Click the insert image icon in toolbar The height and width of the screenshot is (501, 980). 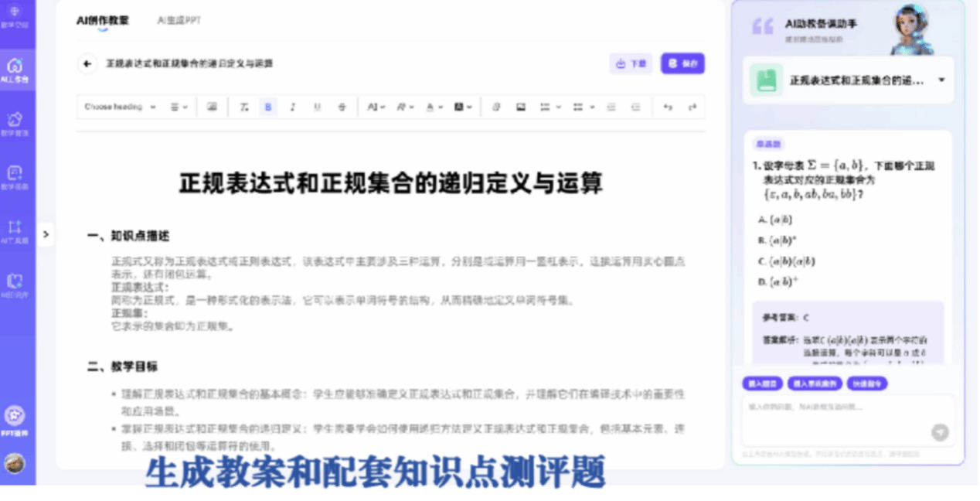(520, 107)
